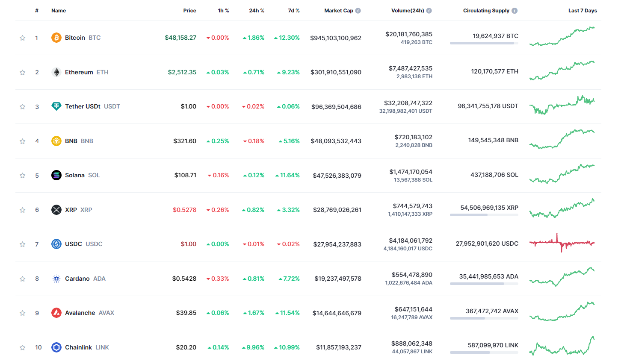Toggle the watchlist star for Chainlink
This screenshot has width=624, height=364.
tap(23, 348)
